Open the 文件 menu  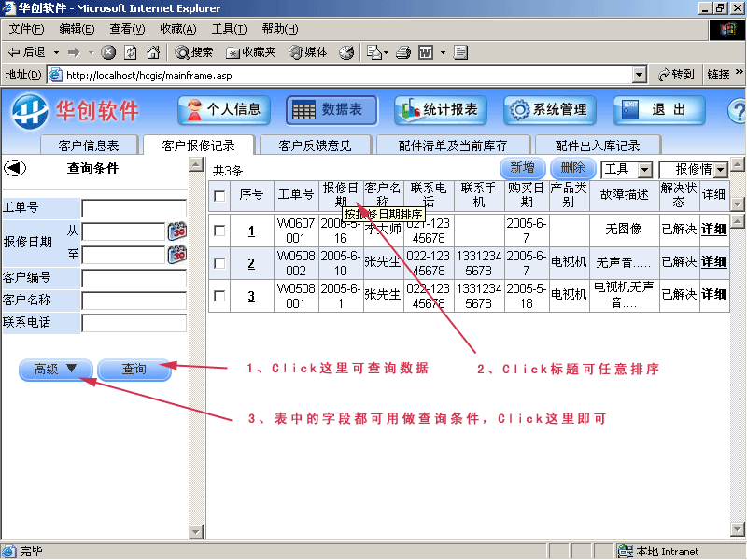[25, 29]
